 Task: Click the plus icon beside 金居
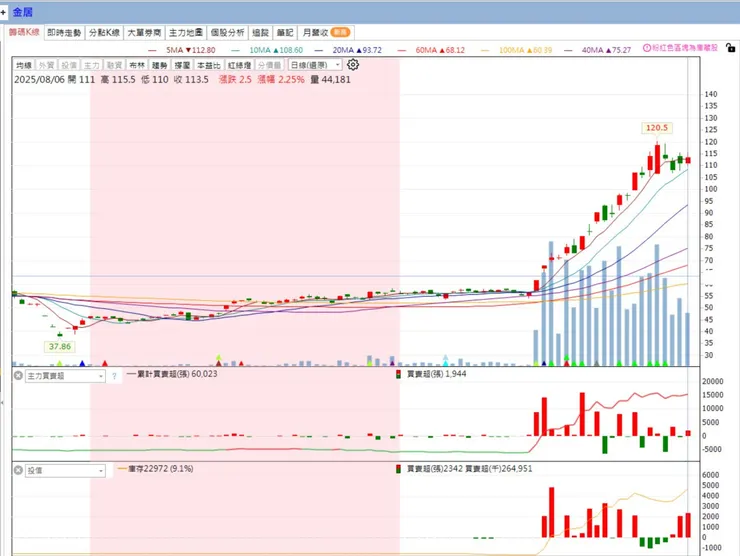tap(3, 12)
